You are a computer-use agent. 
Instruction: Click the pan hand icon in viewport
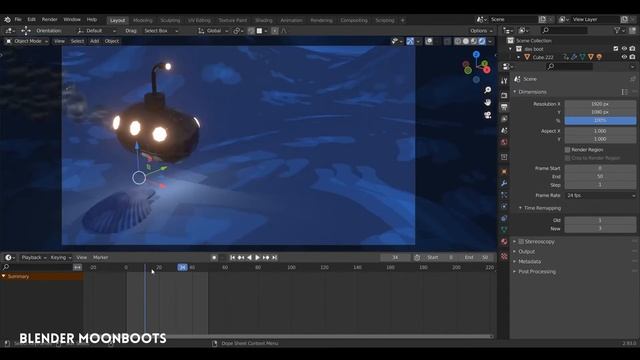click(487, 102)
